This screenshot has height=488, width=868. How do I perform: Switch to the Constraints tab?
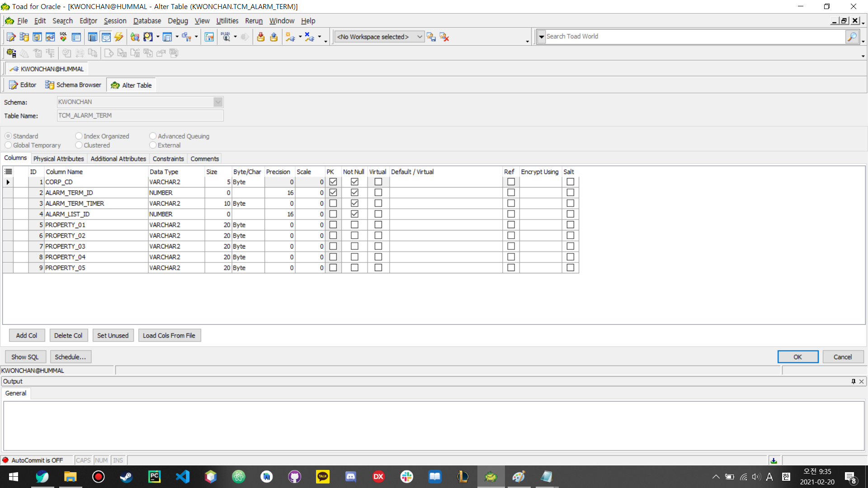[x=168, y=159]
